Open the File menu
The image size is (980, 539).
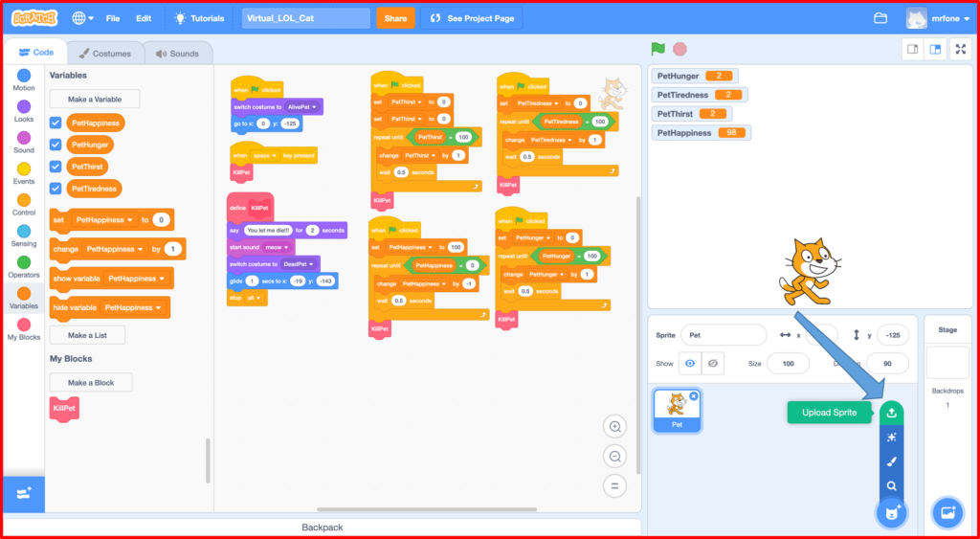(113, 18)
